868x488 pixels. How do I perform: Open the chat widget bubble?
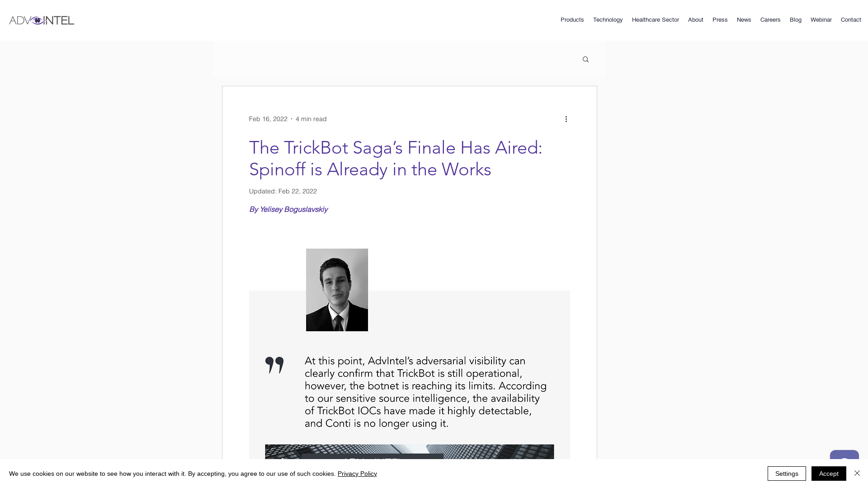844,455
